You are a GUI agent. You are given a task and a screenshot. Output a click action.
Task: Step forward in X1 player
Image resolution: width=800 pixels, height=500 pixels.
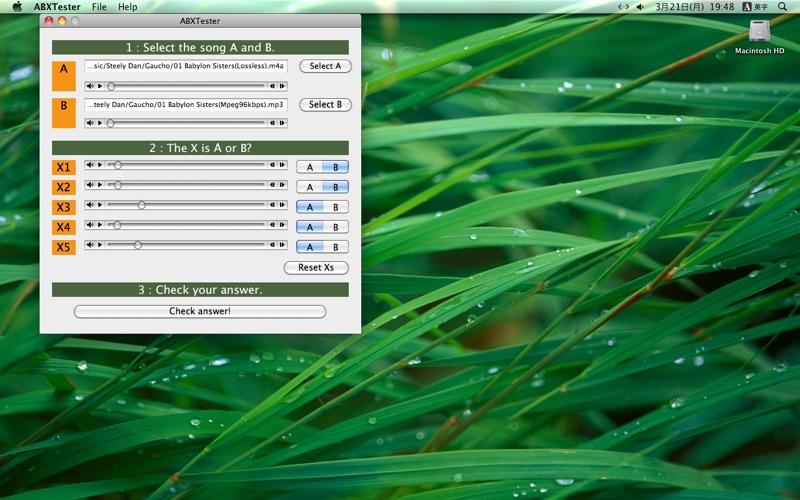click(x=282, y=165)
